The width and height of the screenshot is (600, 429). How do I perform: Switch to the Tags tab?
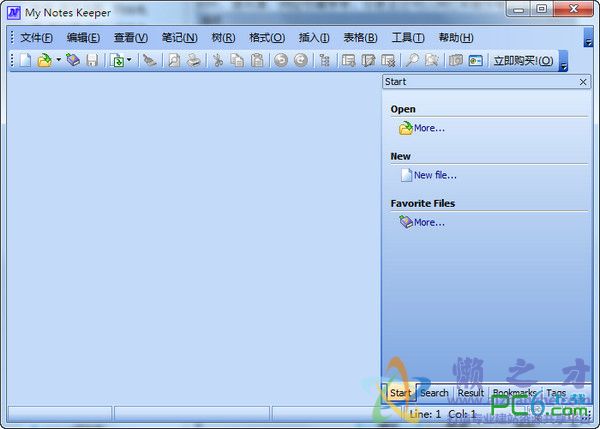point(556,393)
